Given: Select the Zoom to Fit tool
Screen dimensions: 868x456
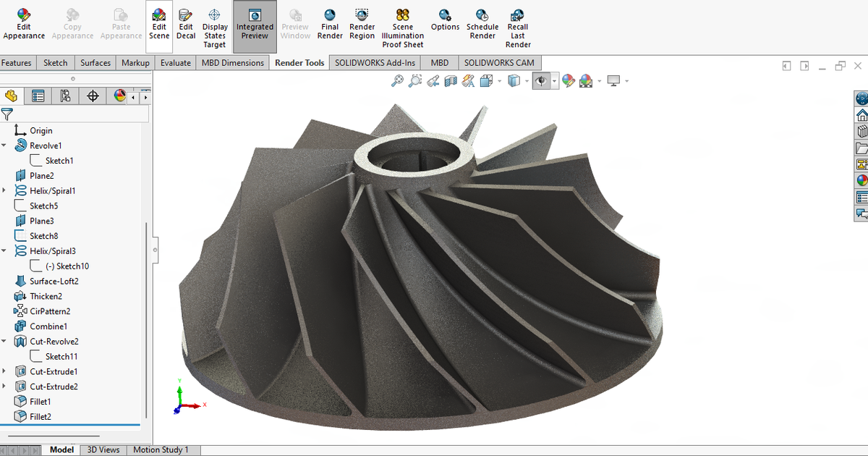Looking at the screenshot, I should 396,80.
